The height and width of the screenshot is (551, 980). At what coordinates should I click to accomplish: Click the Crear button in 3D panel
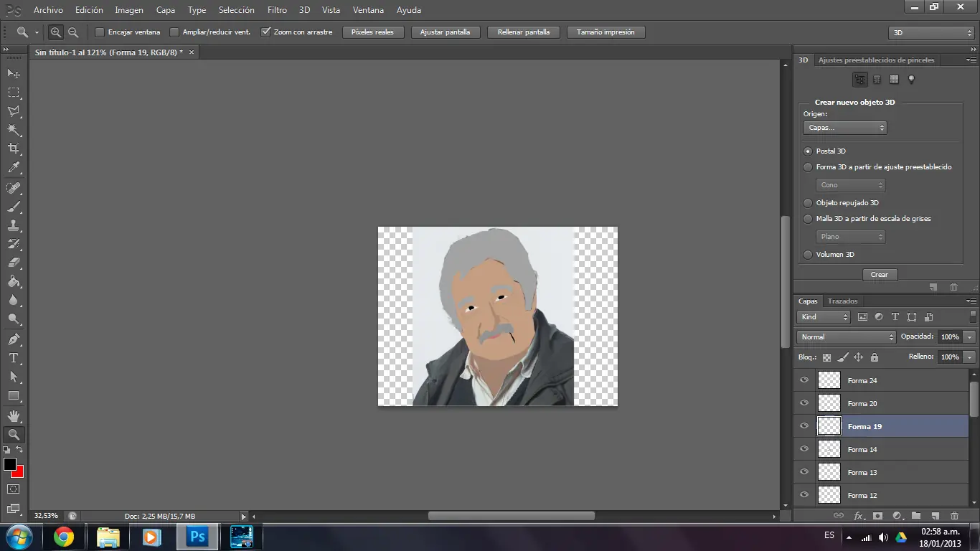[880, 275]
